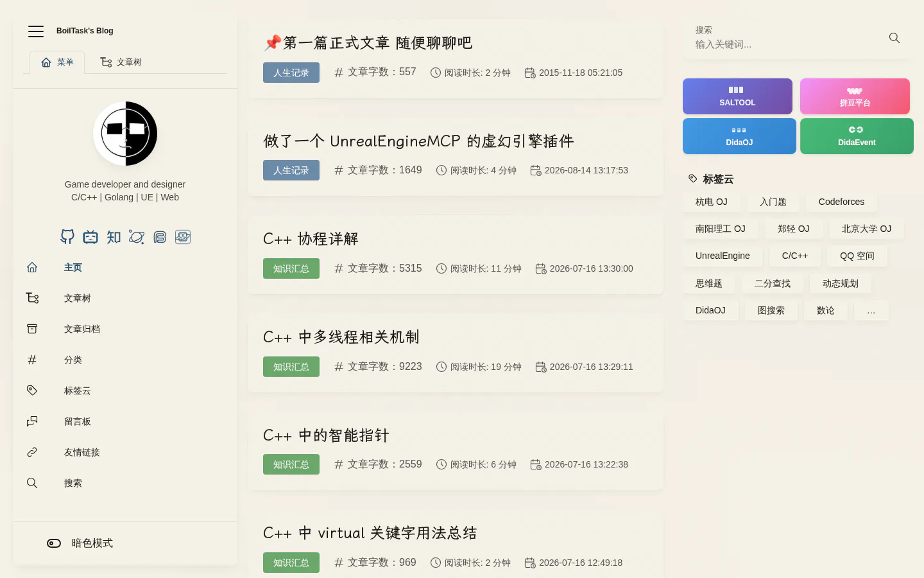Open the 友情链接 sidebar menu item

click(x=125, y=452)
